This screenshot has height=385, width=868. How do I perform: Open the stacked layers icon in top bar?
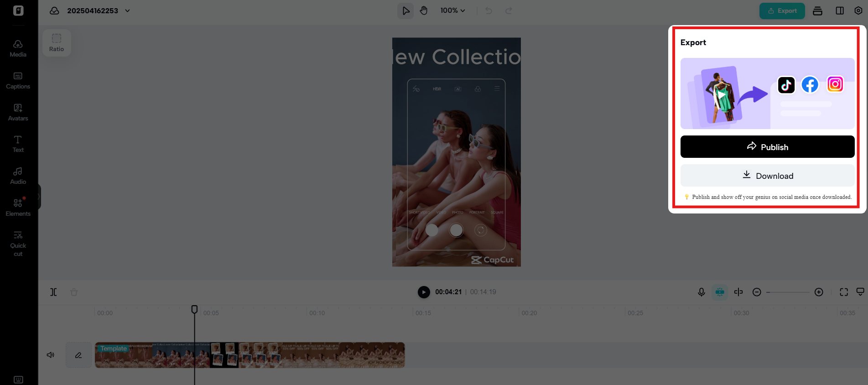[x=817, y=10]
